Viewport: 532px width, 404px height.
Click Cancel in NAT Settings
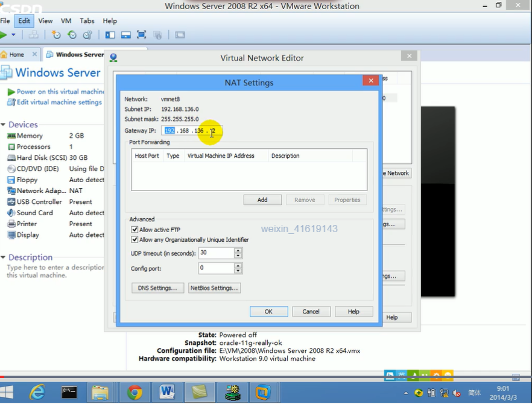click(311, 311)
